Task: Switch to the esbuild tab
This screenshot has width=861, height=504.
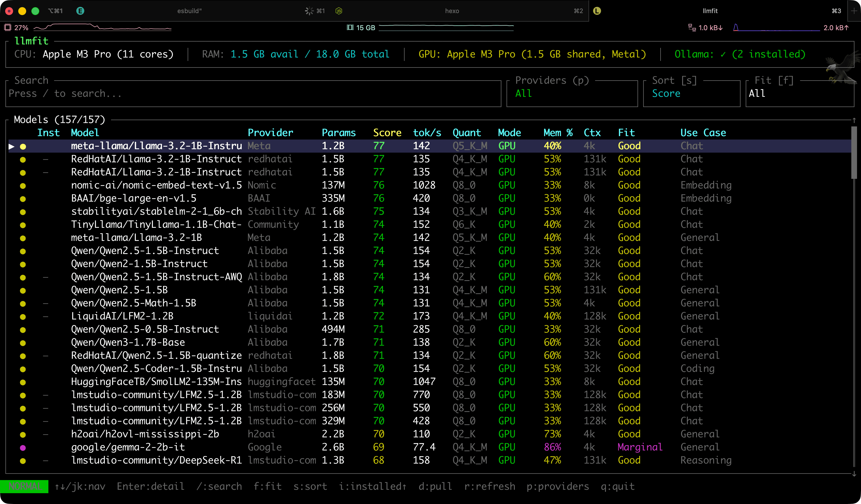Action: tap(189, 11)
